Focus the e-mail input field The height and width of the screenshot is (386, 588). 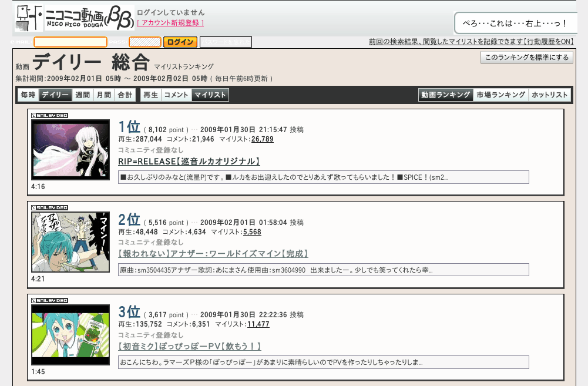(x=70, y=42)
